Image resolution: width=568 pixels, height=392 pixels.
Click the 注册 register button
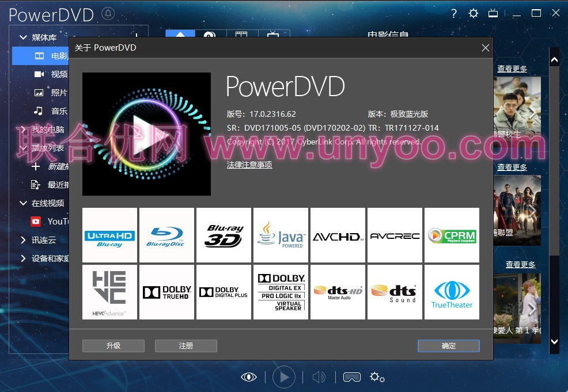tap(186, 346)
